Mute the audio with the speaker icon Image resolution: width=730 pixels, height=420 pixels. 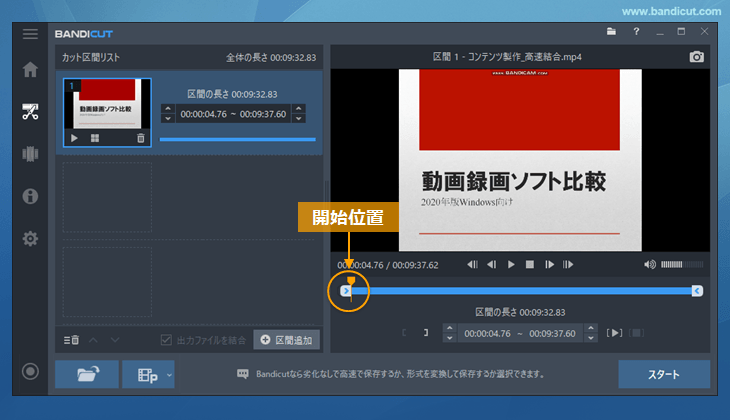[650, 264]
